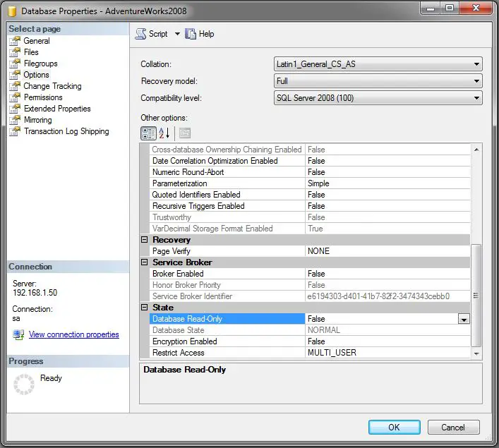Click the Script toolbar icon
The image size is (499, 448).
[140, 34]
